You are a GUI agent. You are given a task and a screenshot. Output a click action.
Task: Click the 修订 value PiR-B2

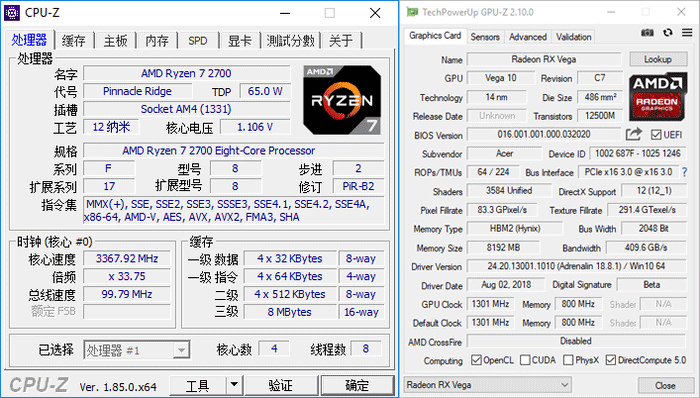pos(358,186)
